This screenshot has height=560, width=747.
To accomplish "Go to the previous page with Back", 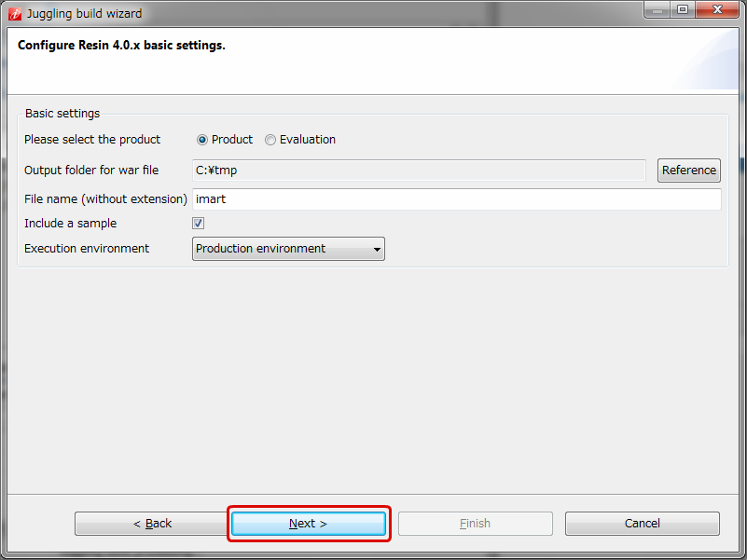I will [x=152, y=524].
